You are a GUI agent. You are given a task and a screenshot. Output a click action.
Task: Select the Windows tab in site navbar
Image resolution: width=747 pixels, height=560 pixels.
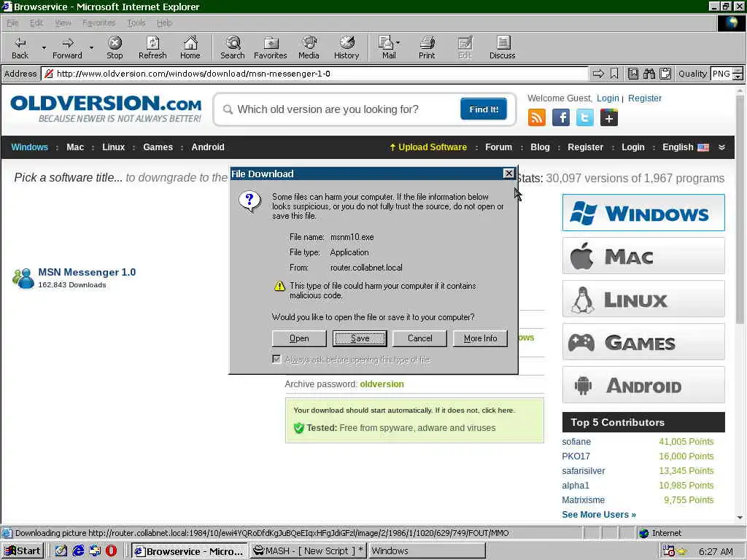(x=29, y=147)
